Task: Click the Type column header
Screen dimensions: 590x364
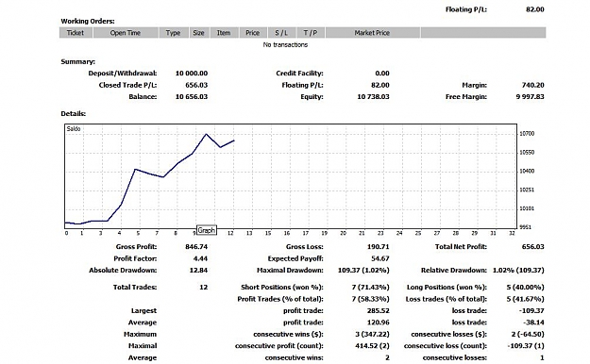Action: point(173,33)
